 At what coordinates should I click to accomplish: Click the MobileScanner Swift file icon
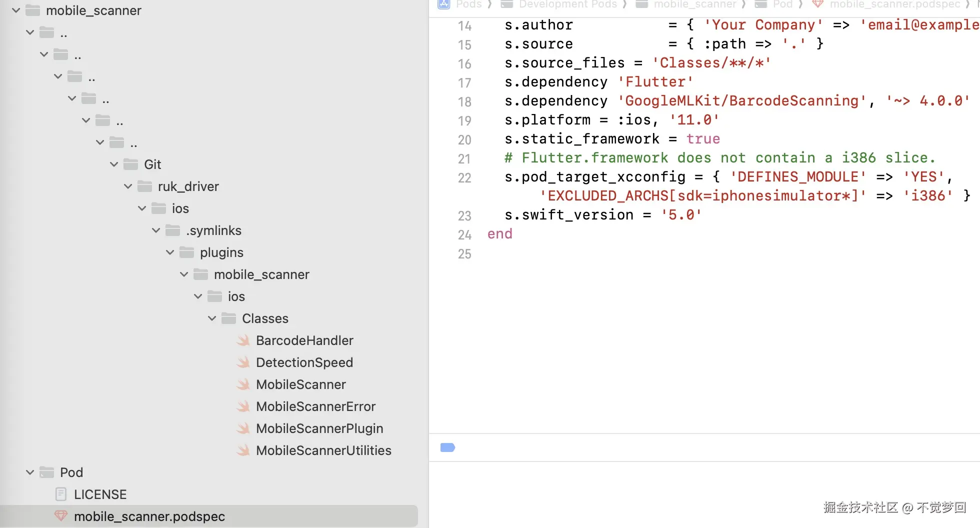[243, 384]
